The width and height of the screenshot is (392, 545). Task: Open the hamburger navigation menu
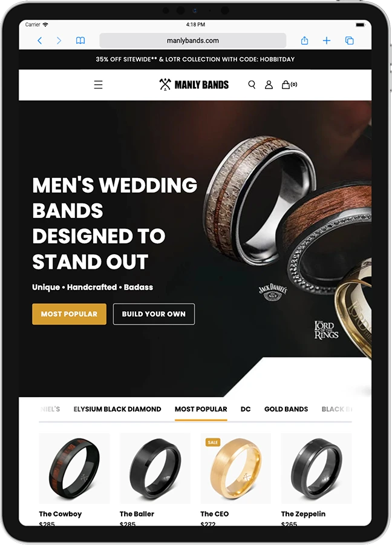point(98,84)
